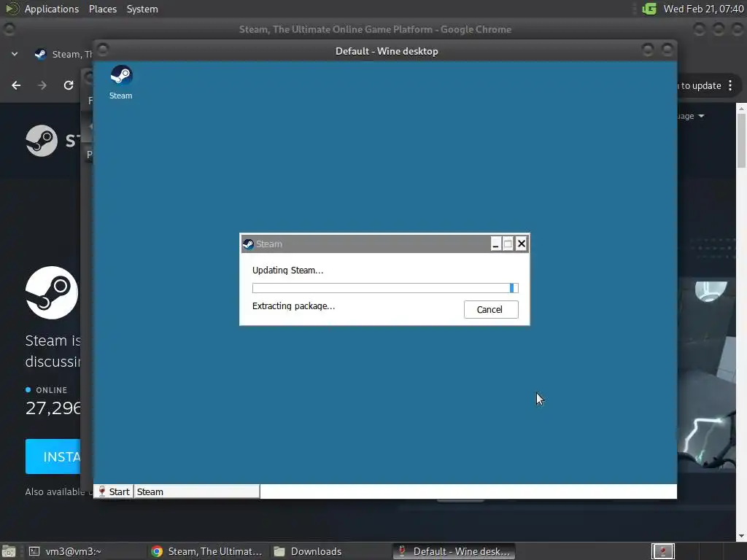This screenshot has width=747, height=560.
Task: Minimize the Wine desktop window
Action: pyautogui.click(x=648, y=49)
